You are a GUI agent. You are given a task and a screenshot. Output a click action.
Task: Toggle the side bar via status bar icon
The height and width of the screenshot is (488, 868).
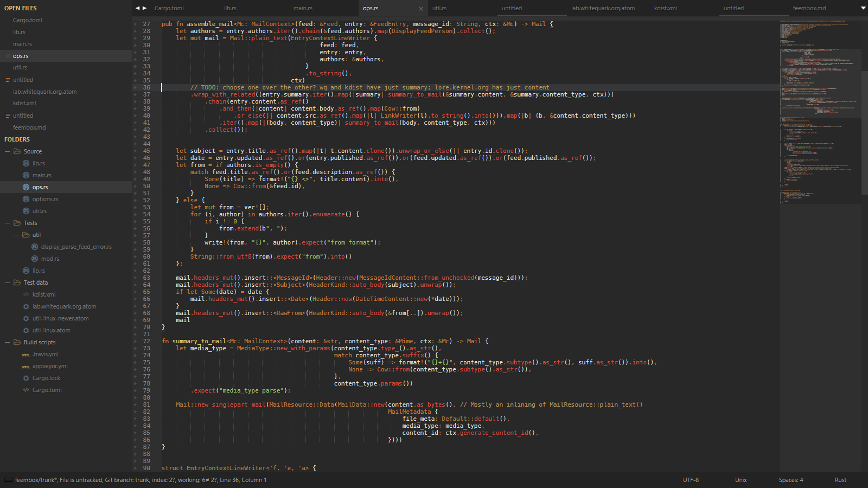pos(8,480)
